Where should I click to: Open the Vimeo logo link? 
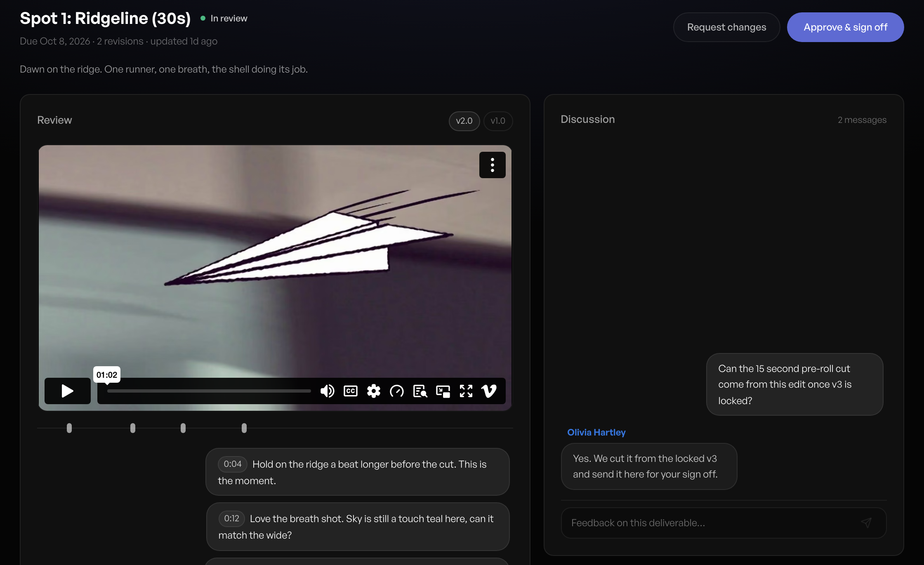click(x=489, y=391)
